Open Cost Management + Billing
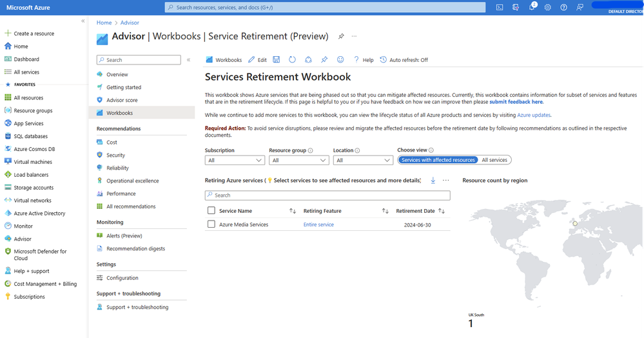 click(x=44, y=284)
